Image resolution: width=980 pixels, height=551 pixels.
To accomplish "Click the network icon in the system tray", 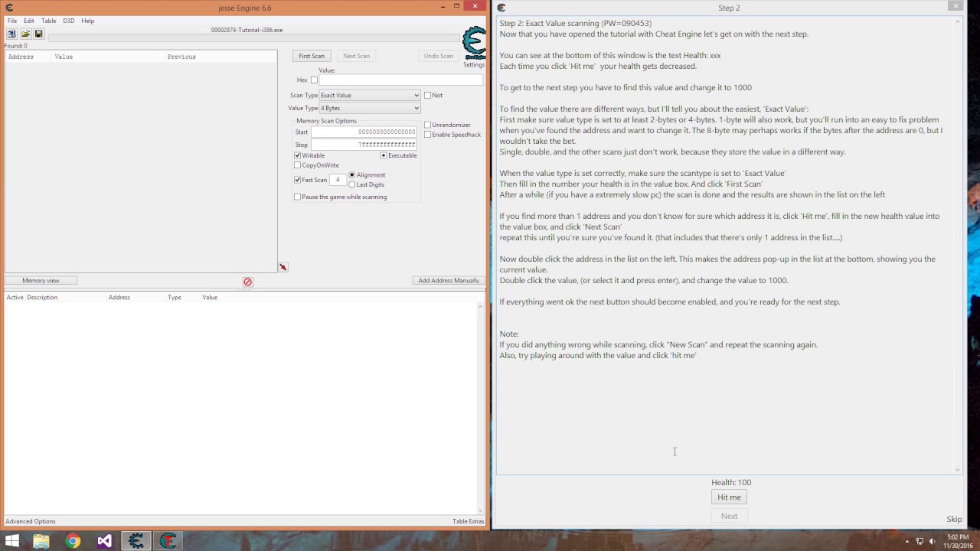I will (920, 541).
